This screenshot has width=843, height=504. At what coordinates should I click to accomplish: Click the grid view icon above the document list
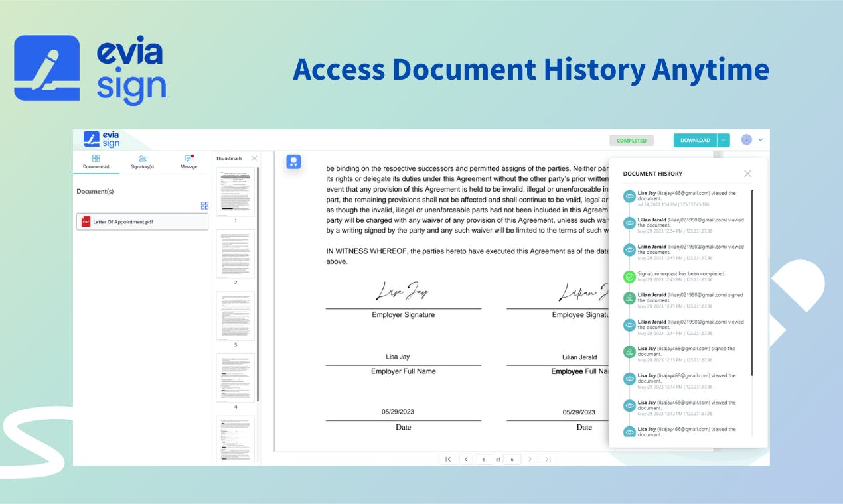pos(204,206)
